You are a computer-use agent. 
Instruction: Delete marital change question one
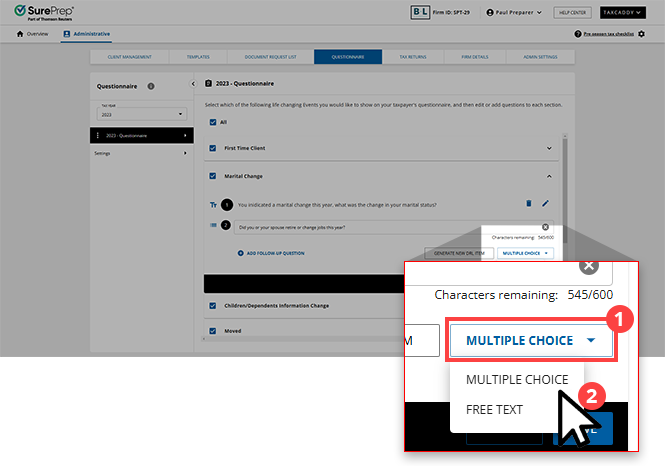tap(528, 204)
